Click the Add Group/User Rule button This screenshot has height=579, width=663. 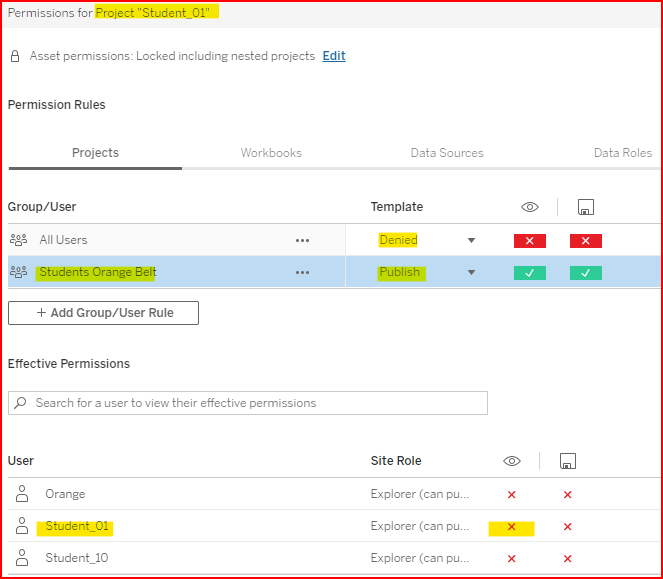click(x=103, y=313)
